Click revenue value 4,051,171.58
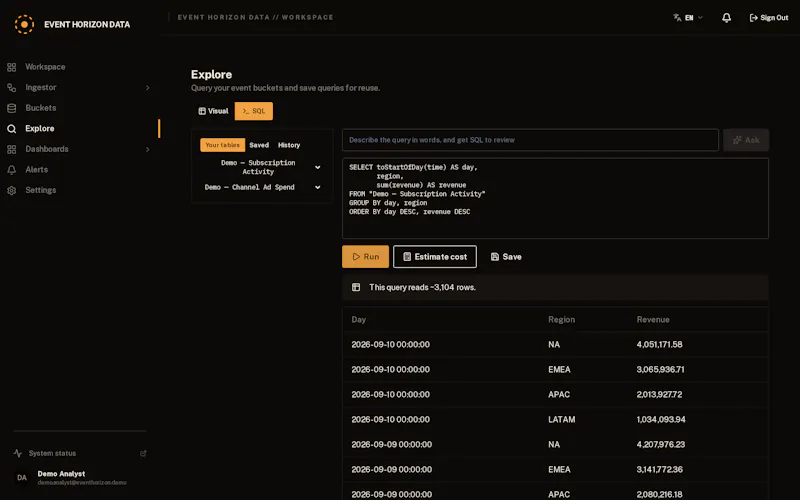 pyautogui.click(x=659, y=344)
